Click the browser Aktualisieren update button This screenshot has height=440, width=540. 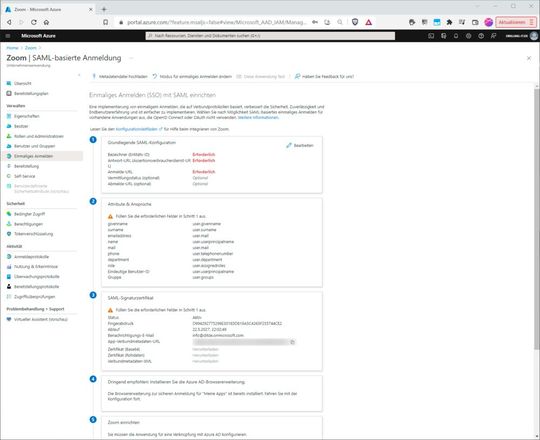516,22
